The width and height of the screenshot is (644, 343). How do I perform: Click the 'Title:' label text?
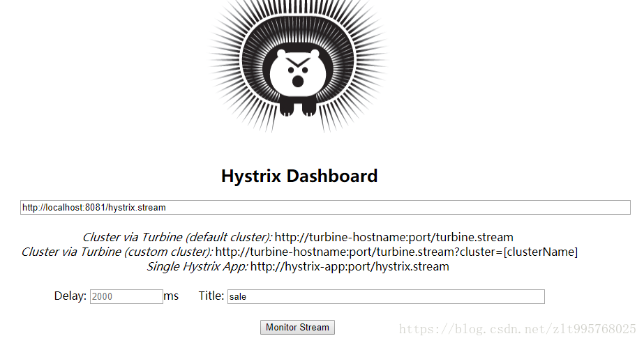211,296
